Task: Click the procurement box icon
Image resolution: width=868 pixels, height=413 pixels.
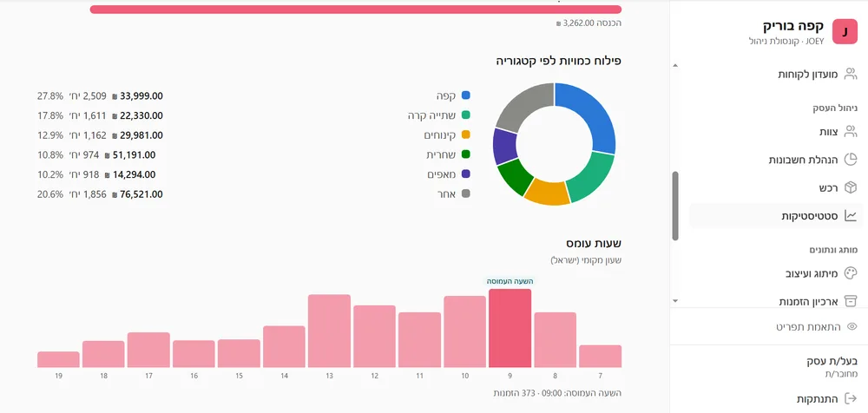Action: 850,188
